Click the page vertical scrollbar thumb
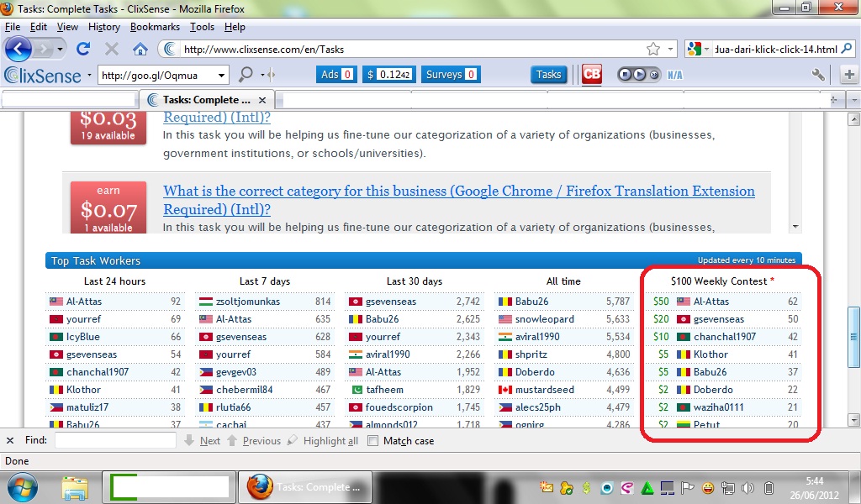Image resolution: width=861 pixels, height=504 pixels. click(853, 337)
